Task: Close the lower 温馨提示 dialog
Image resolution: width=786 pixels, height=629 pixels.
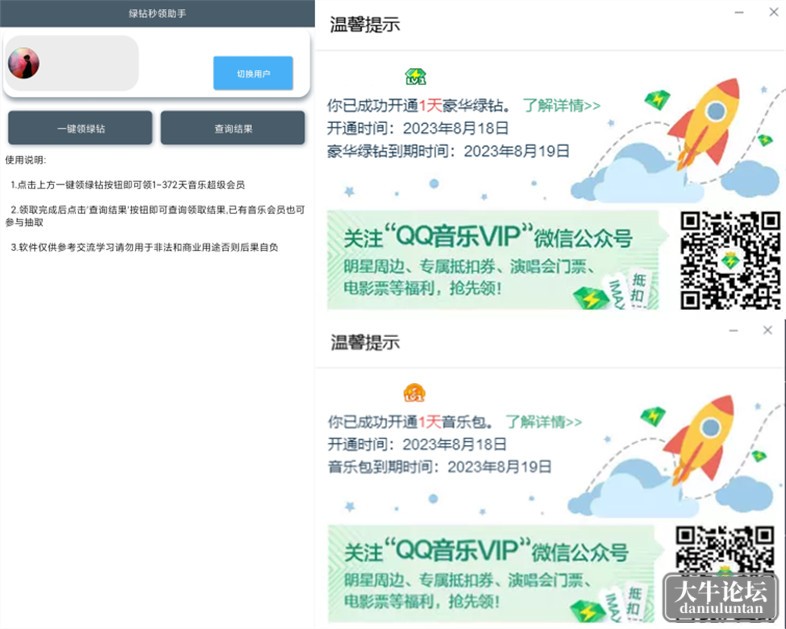Action: pyautogui.click(x=767, y=330)
